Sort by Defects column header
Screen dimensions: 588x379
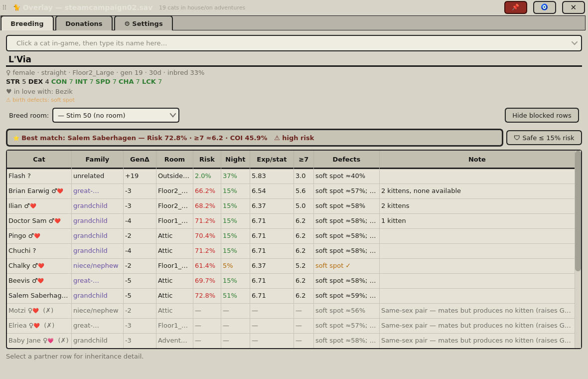coord(346,160)
